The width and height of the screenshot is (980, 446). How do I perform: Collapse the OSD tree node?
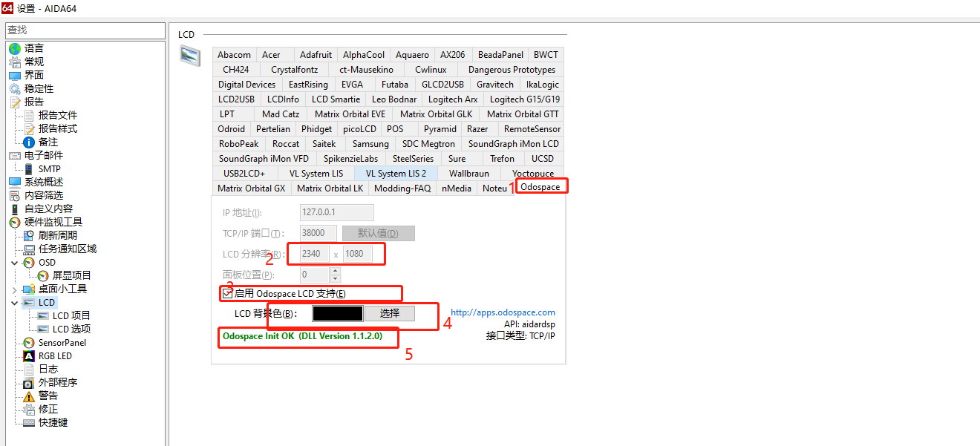(15, 262)
